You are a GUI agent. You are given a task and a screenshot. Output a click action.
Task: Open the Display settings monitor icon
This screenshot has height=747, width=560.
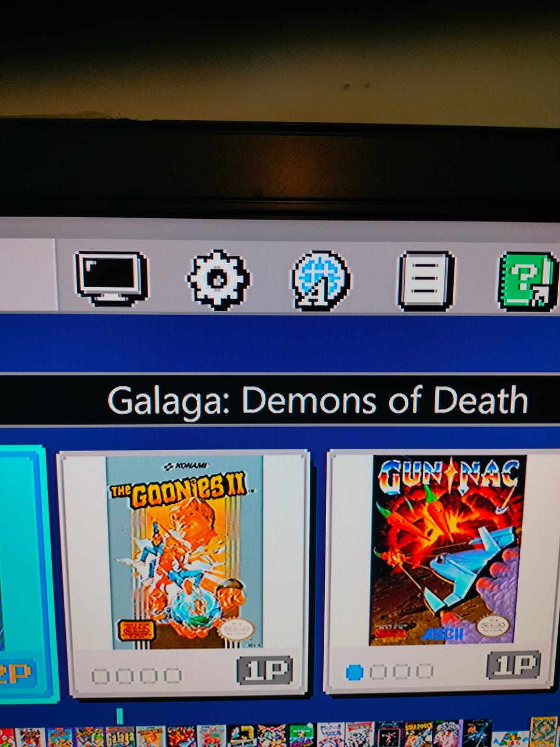[x=111, y=279]
